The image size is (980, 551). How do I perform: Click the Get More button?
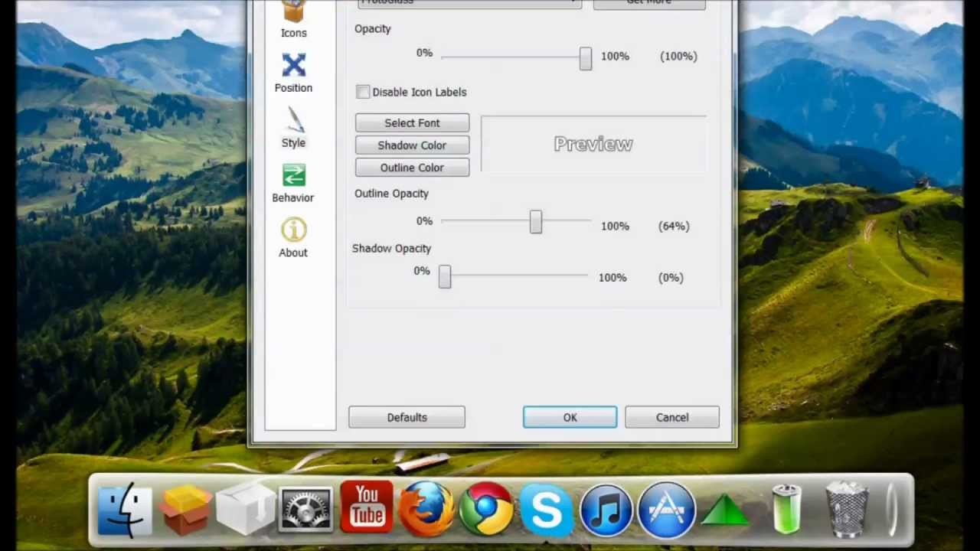(x=649, y=3)
